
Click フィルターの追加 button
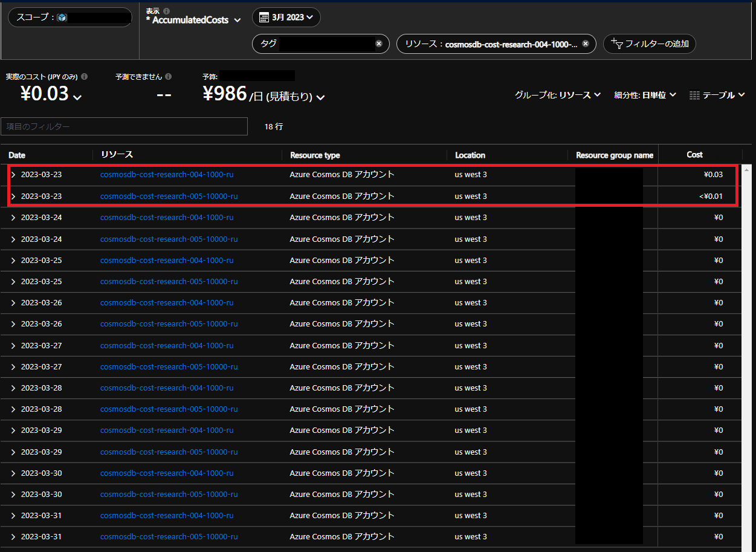[x=650, y=44]
